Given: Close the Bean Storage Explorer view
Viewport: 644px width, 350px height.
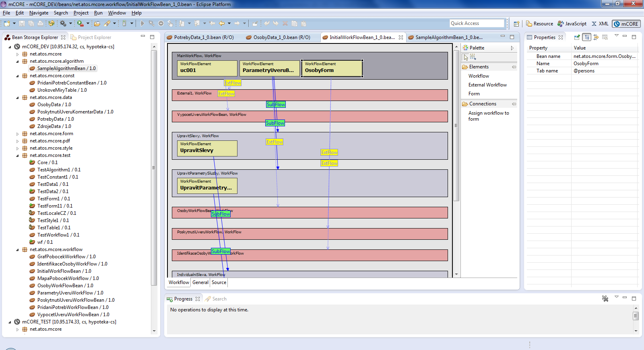Looking at the screenshot, I should tap(63, 37).
